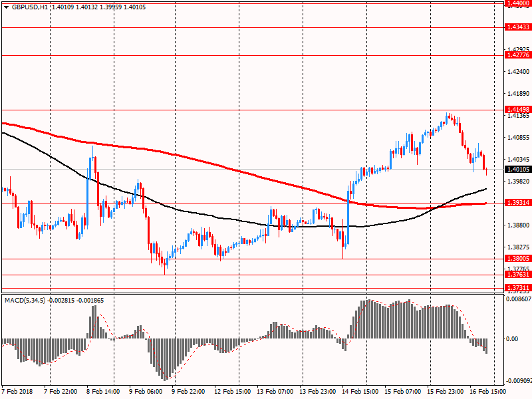Click the 12 Feb 15:00 time label
Viewport: 532px width, 399px height.
tap(232, 392)
